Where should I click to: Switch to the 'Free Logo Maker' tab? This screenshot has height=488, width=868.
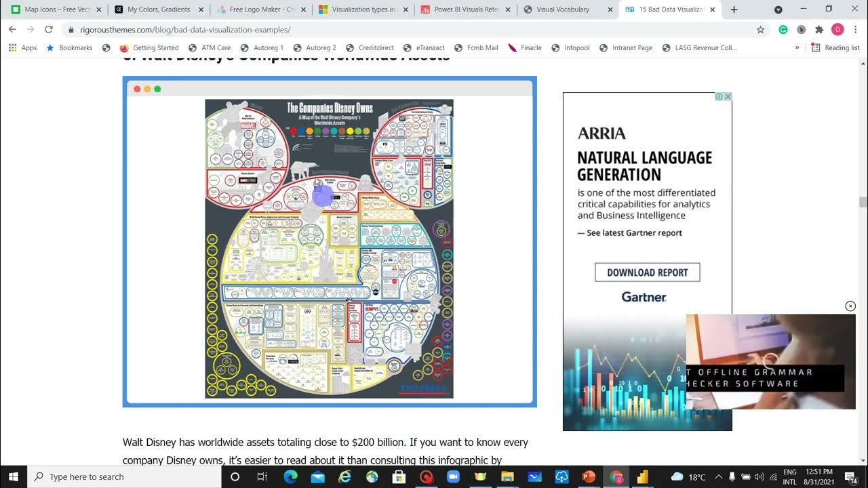click(x=258, y=9)
